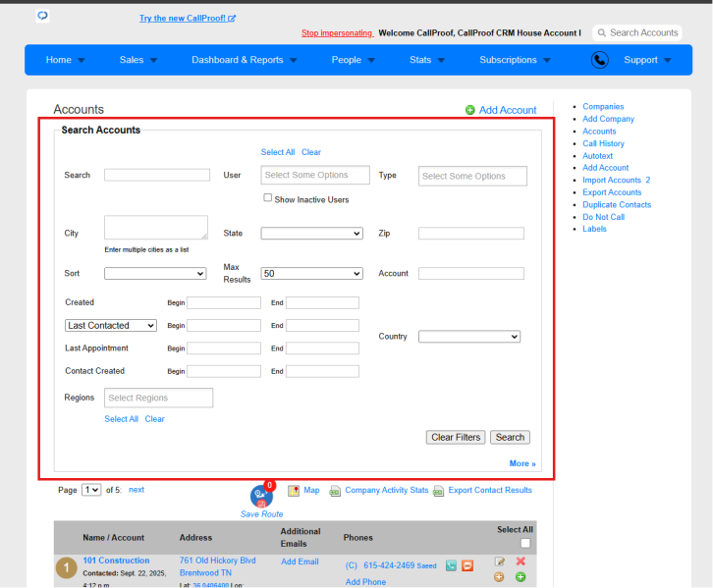Click Clear link under Regions

click(154, 419)
